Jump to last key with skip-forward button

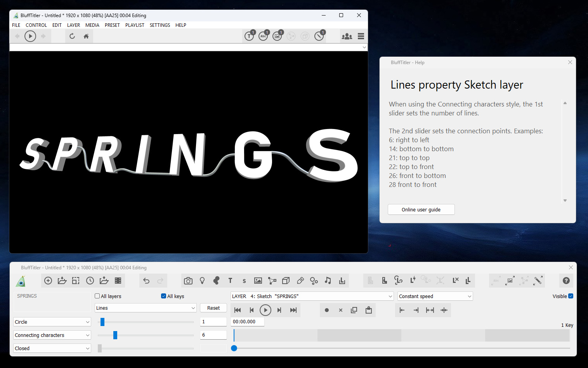pyautogui.click(x=293, y=310)
